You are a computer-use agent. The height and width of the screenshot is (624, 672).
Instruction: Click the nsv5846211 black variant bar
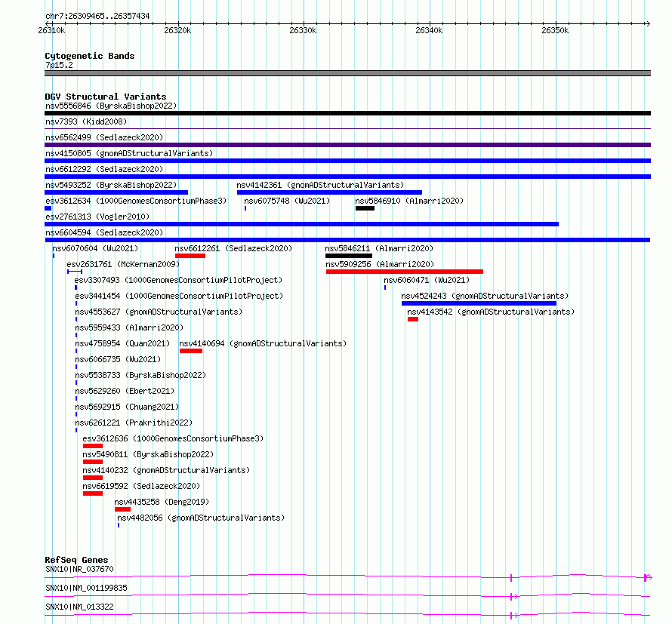[349, 256]
